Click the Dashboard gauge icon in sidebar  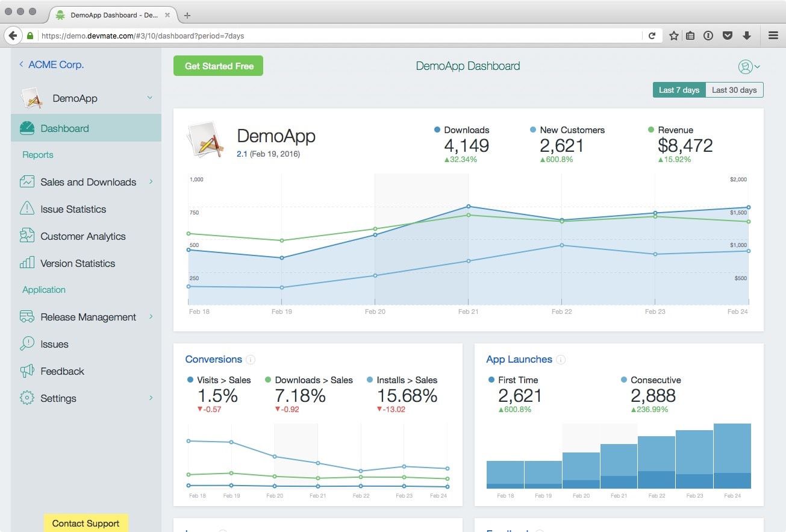[x=27, y=128]
